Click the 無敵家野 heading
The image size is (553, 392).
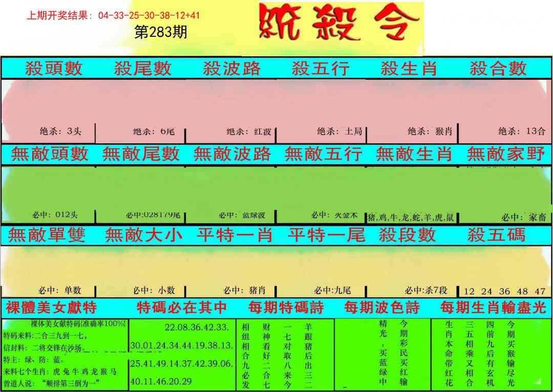505,154
